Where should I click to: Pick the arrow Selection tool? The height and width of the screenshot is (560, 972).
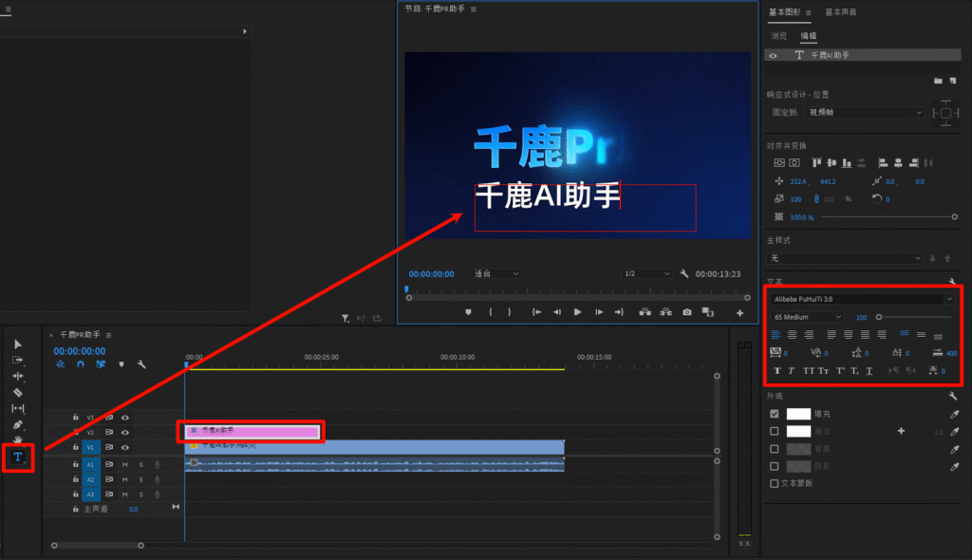pos(17,344)
